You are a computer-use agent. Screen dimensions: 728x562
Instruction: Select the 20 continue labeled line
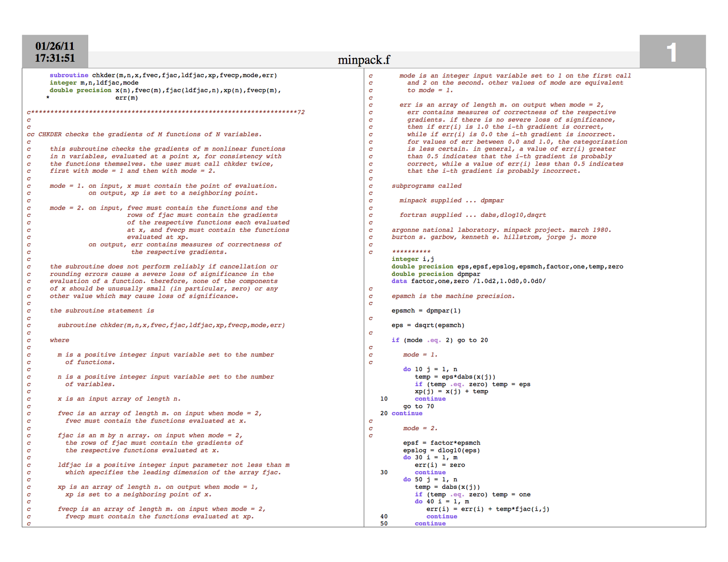(x=400, y=413)
